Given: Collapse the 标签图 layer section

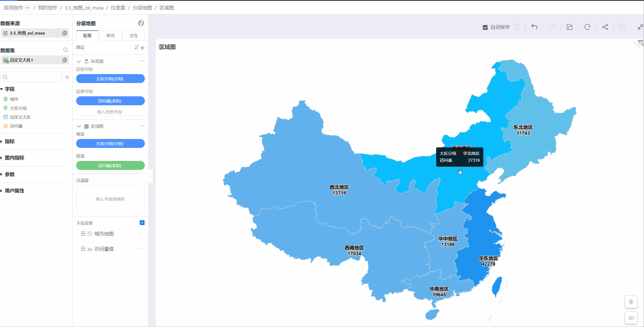Looking at the screenshot, I should click(79, 62).
